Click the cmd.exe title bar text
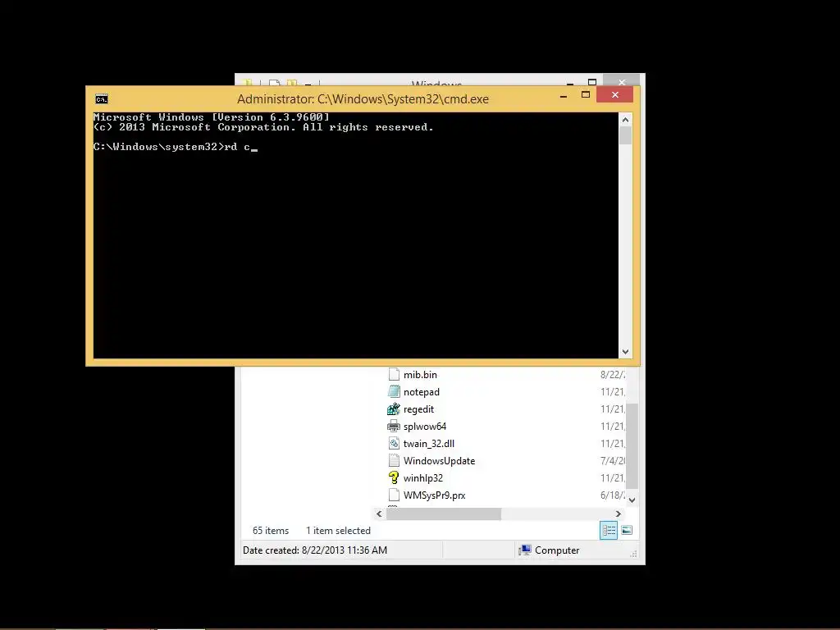The height and width of the screenshot is (630, 840). tap(363, 99)
